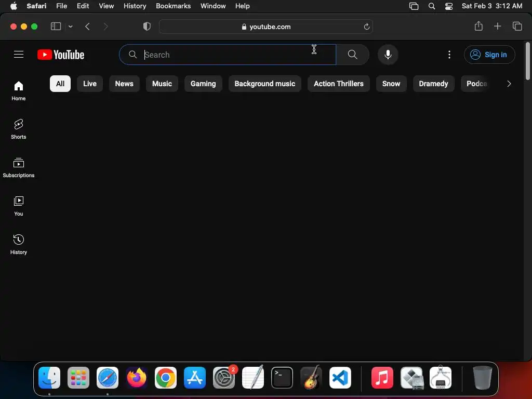Viewport: 532px width, 399px height.
Task: Open Control Center in menu bar
Action: [x=448, y=6]
